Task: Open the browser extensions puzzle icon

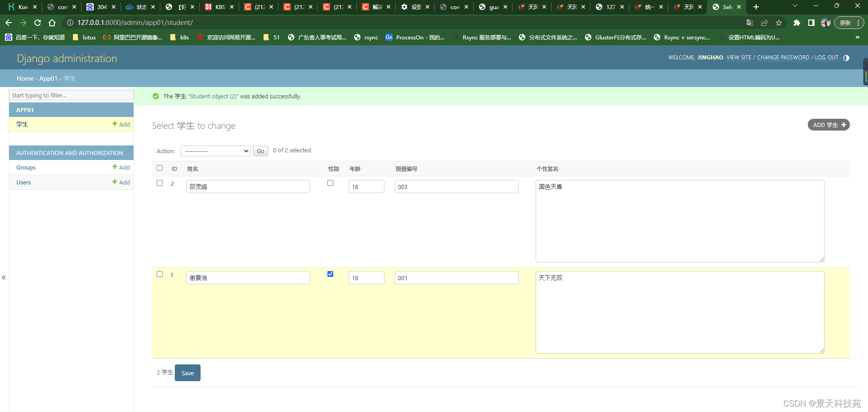Action: 797,23
